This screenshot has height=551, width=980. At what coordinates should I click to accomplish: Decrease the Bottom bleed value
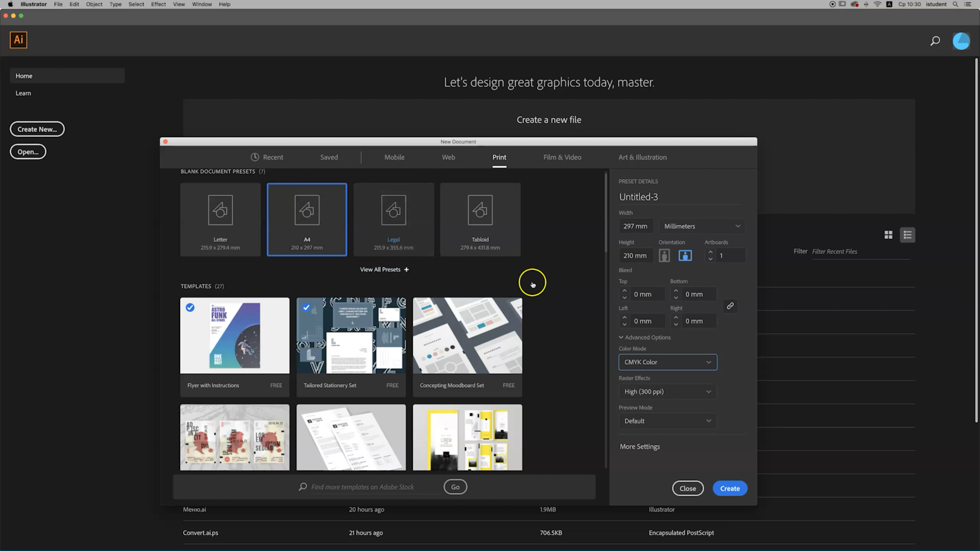(676, 297)
